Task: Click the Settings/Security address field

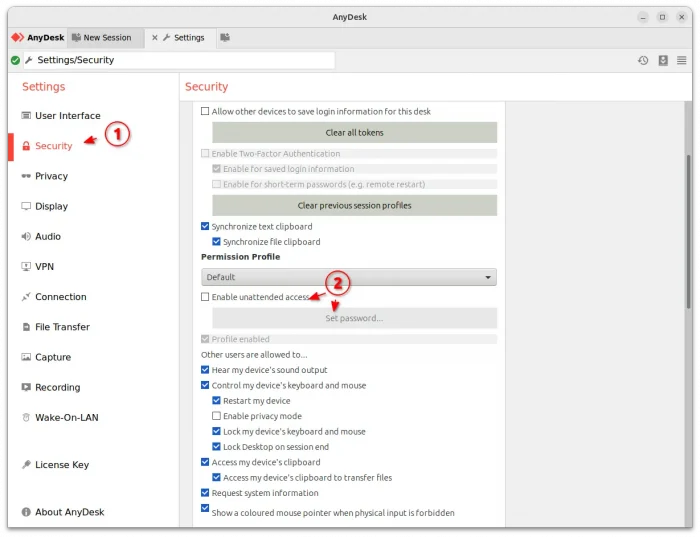Action: point(179,60)
